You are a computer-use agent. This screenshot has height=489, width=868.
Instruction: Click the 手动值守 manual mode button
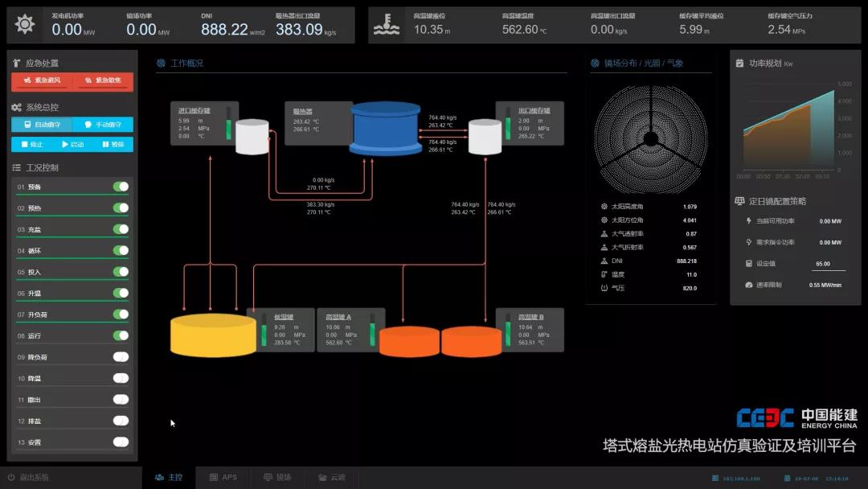(103, 125)
